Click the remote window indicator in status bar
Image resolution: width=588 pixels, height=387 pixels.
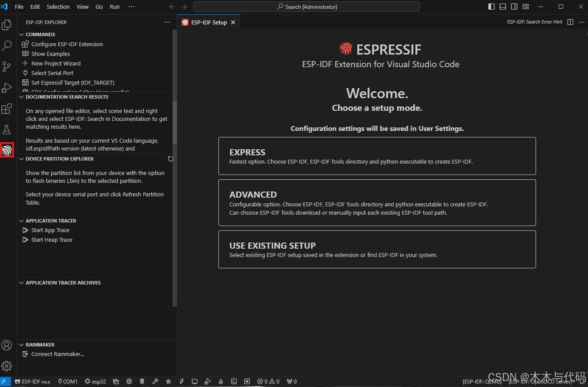coord(5,381)
